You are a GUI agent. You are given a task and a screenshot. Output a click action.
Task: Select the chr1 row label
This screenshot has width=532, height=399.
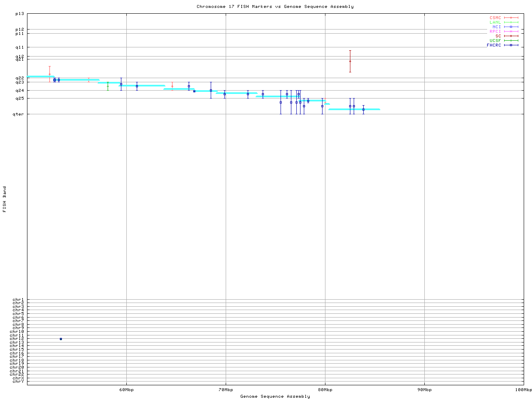[x=18, y=300]
